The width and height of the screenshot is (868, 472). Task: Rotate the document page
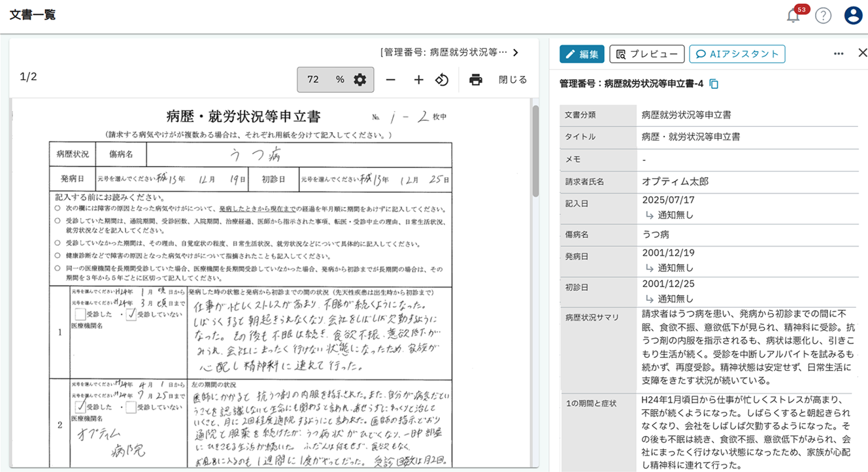click(x=442, y=80)
